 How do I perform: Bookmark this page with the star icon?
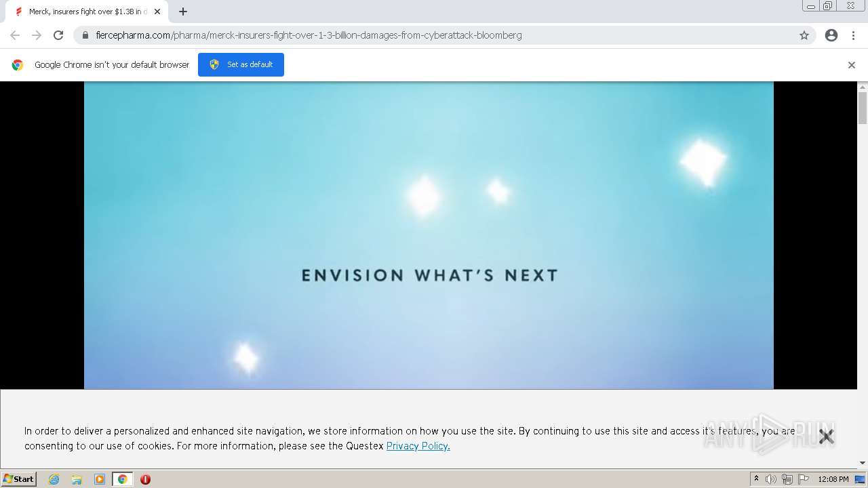[804, 35]
